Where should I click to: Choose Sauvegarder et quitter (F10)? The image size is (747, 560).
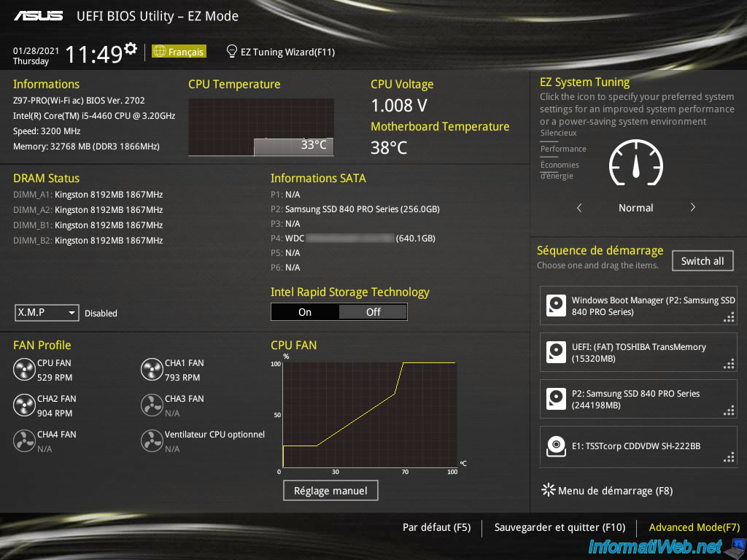point(560,527)
